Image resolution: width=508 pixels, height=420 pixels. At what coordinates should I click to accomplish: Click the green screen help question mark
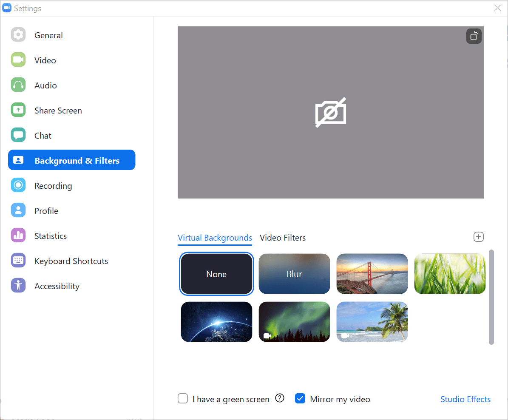[280, 398]
